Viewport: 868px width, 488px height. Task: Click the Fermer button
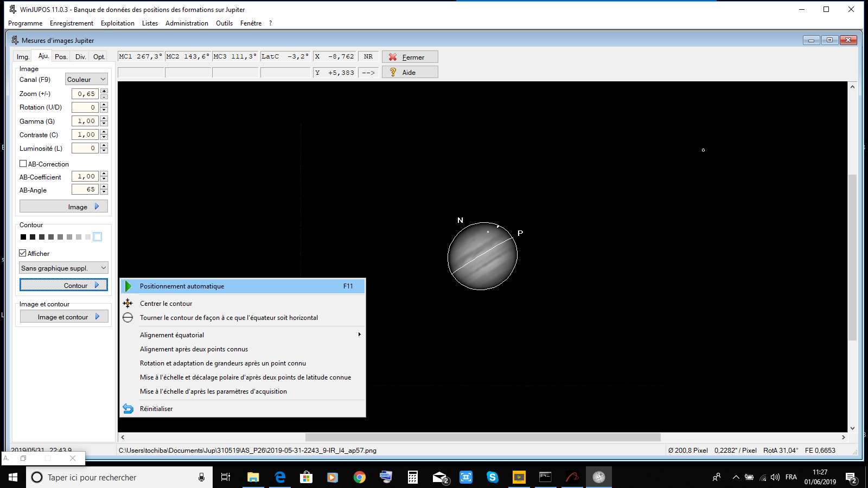(410, 57)
